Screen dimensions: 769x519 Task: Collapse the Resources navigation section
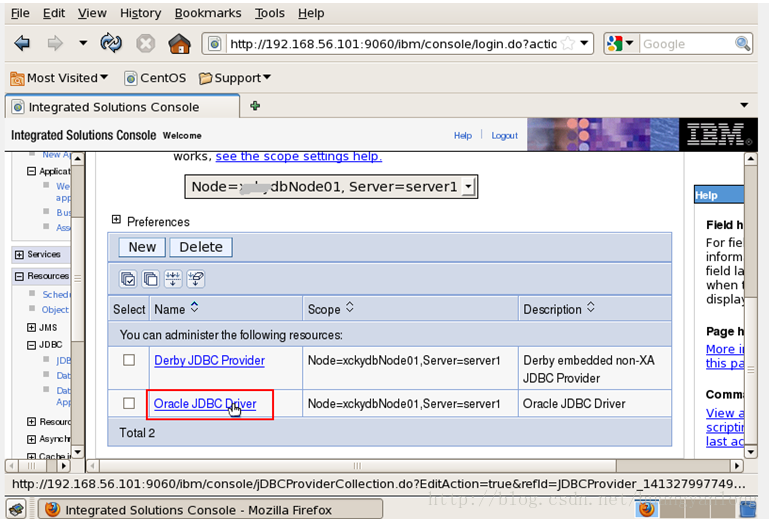pos(19,277)
